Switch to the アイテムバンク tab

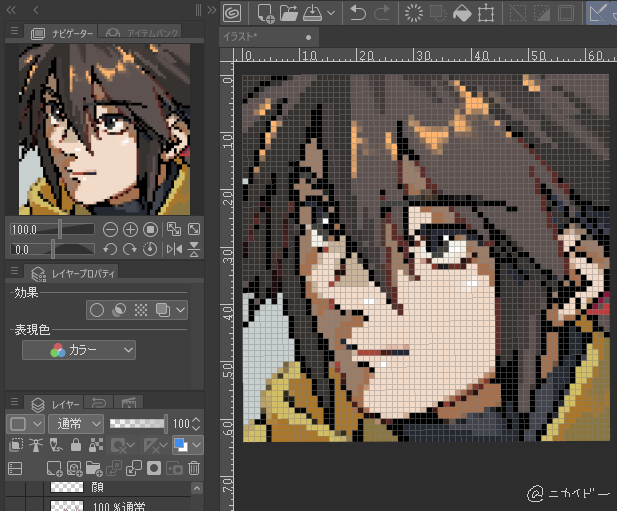(142, 33)
